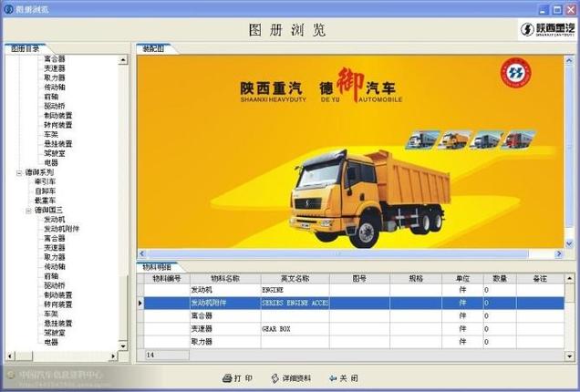The height and width of the screenshot is (392, 580).
Task: Close the window with X button
Action: point(572,9)
